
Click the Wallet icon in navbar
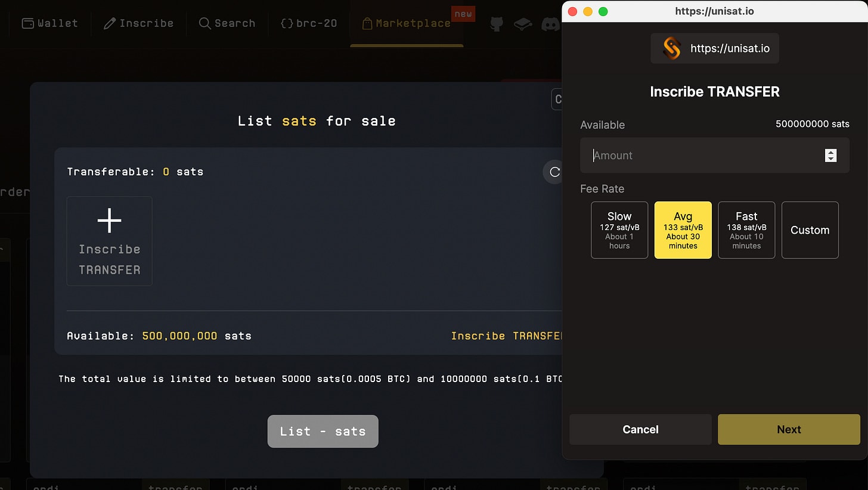[27, 23]
